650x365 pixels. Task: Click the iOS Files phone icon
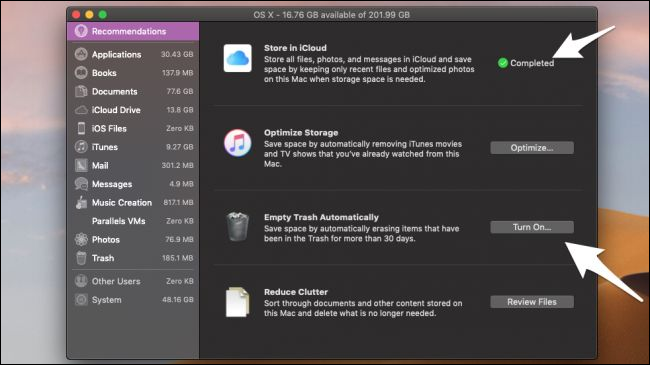81,128
